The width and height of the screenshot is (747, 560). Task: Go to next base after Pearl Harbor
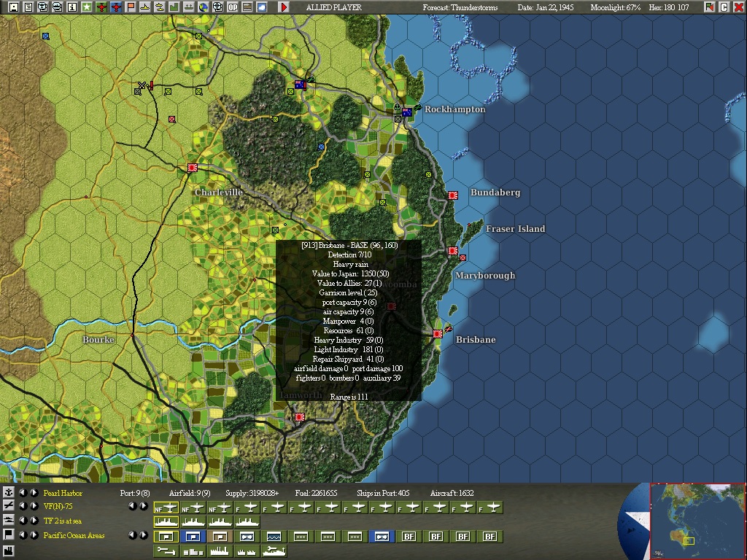[x=34, y=493]
